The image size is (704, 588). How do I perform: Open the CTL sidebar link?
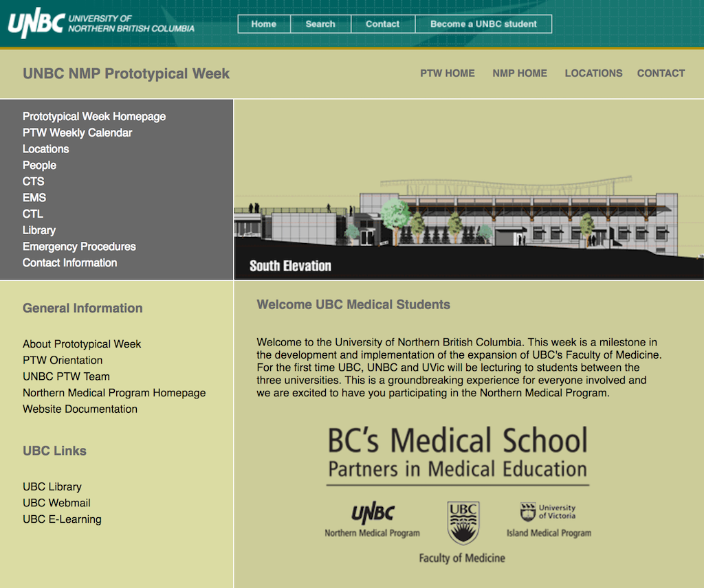coord(33,214)
